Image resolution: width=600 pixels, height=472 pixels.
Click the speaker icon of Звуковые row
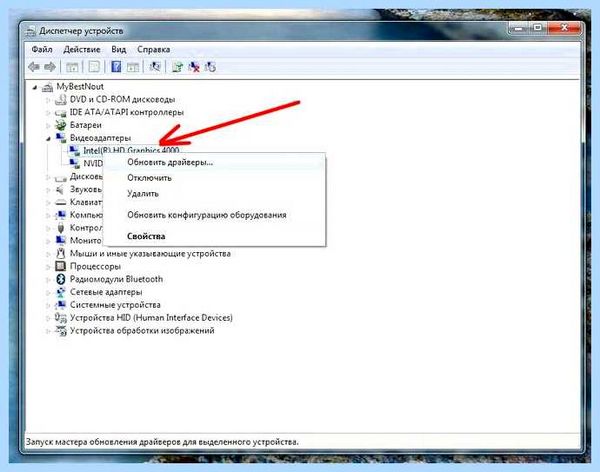(x=60, y=189)
